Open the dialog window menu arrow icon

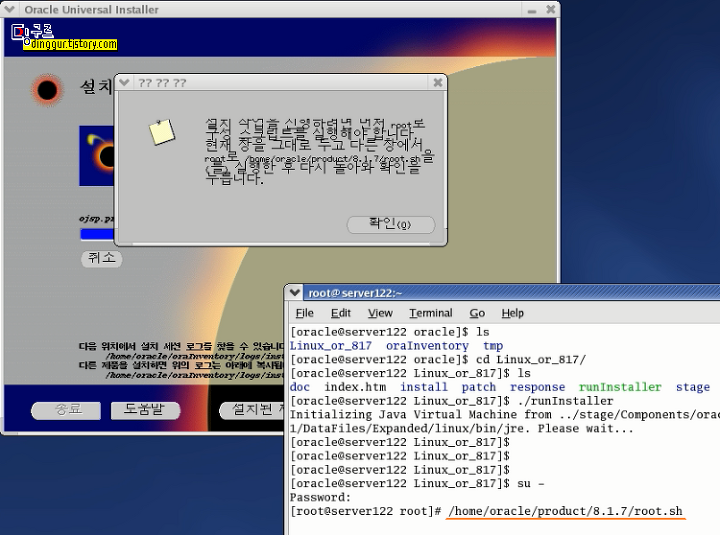coord(124,83)
